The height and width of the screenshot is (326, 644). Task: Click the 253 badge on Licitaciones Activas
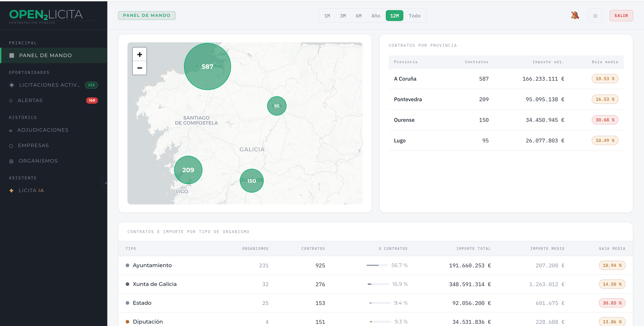91,85
